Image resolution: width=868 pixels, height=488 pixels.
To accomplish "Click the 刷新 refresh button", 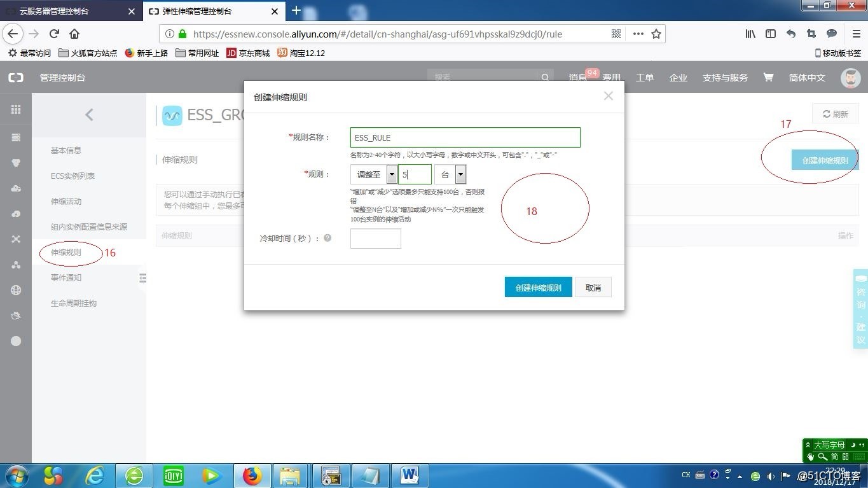I will tap(836, 114).
